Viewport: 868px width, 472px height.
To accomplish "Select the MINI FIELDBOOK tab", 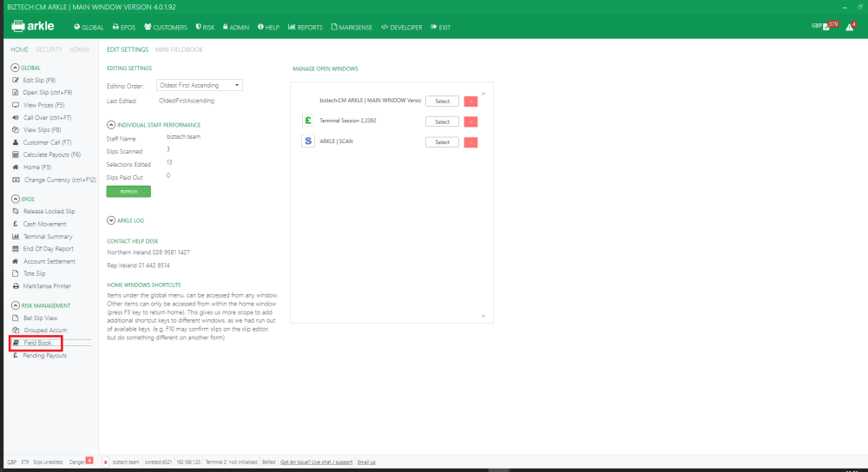I will [x=179, y=49].
